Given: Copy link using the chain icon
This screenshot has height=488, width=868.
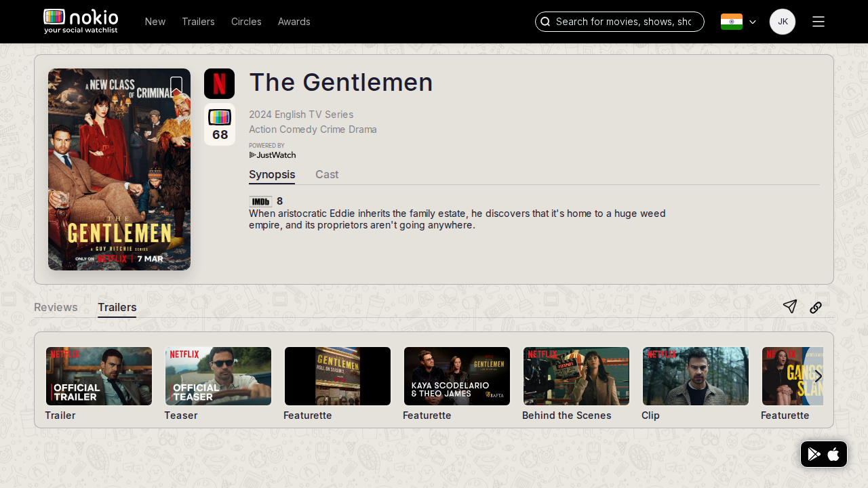Looking at the screenshot, I should 816,308.
